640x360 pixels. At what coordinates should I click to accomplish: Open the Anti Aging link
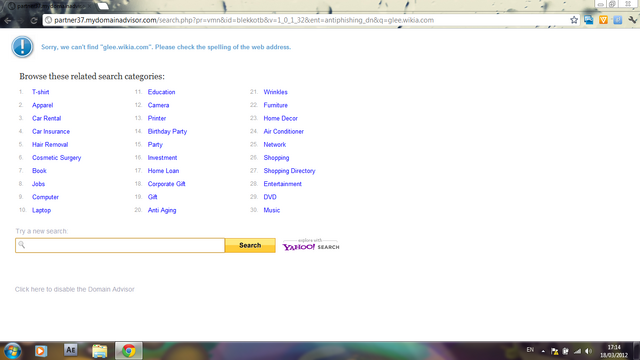pyautogui.click(x=162, y=210)
